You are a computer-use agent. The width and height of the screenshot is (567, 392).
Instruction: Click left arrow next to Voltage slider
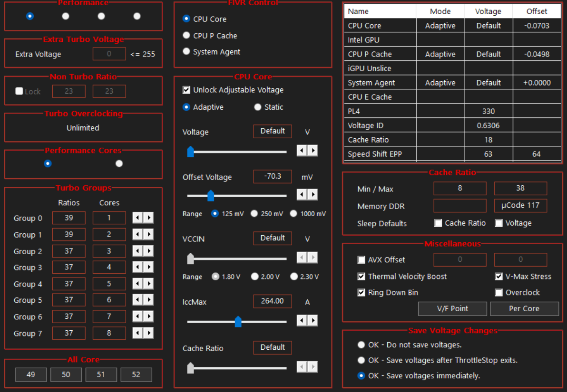point(302,151)
